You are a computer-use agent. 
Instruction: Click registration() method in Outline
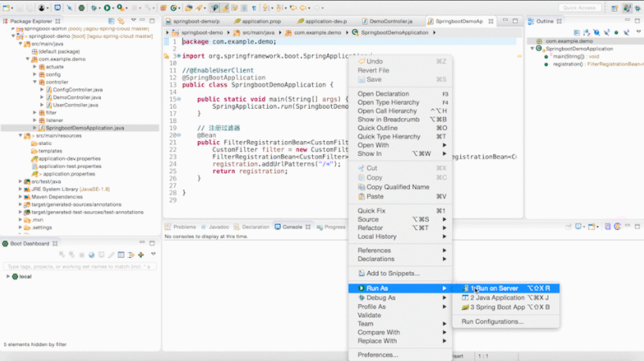point(568,64)
